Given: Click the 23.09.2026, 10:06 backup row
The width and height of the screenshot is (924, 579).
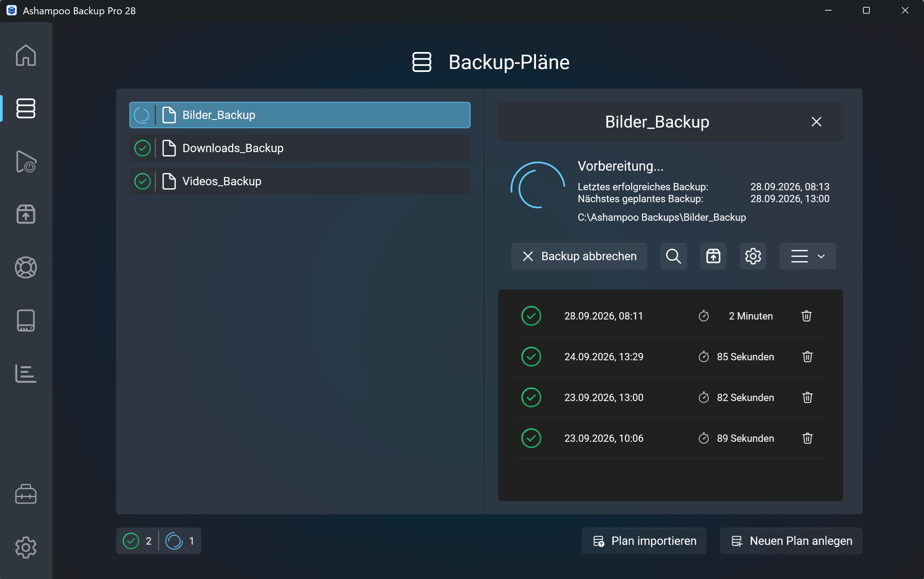Looking at the screenshot, I should 670,438.
